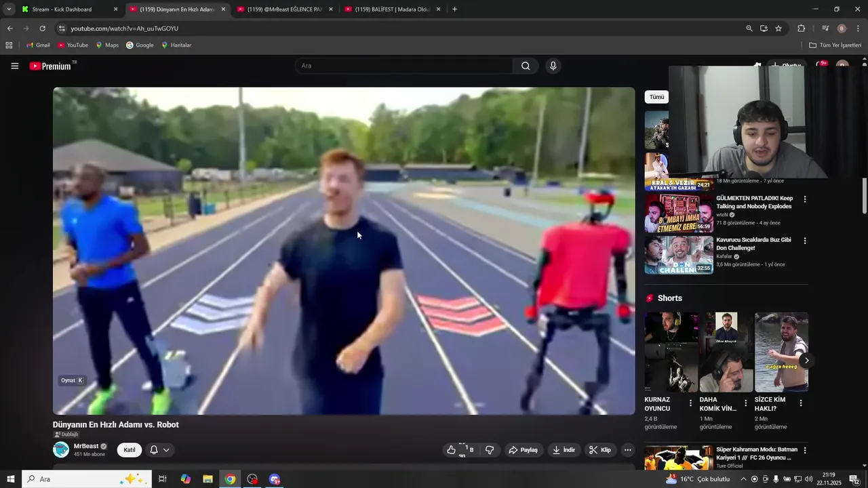The image size is (868, 488).
Task: Open the Gmail bookmark
Action: (x=38, y=45)
